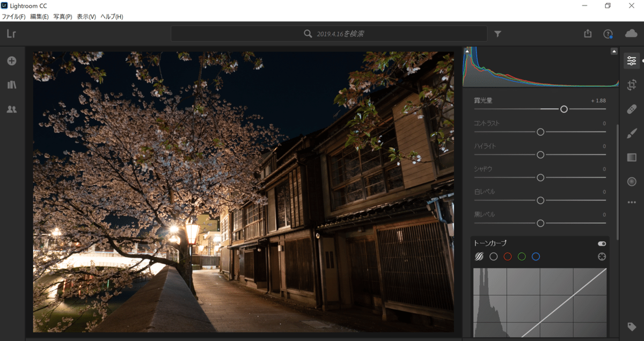Open the three-dots more options menu
Screen dimensions: 644x341
(x=632, y=202)
